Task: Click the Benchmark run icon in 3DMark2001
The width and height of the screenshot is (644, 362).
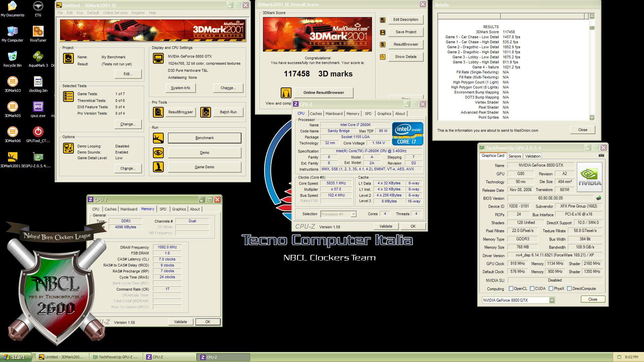Action: 158,138
